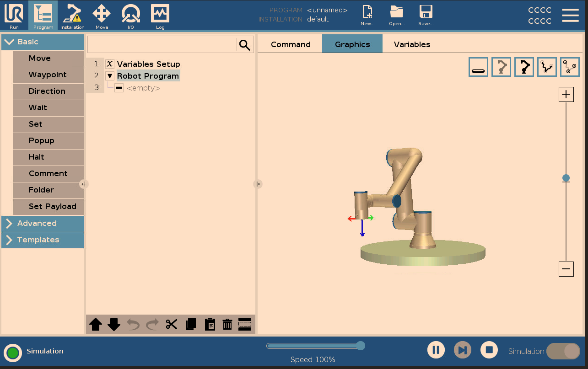
Task: Click the program search input field
Action: [x=162, y=45]
